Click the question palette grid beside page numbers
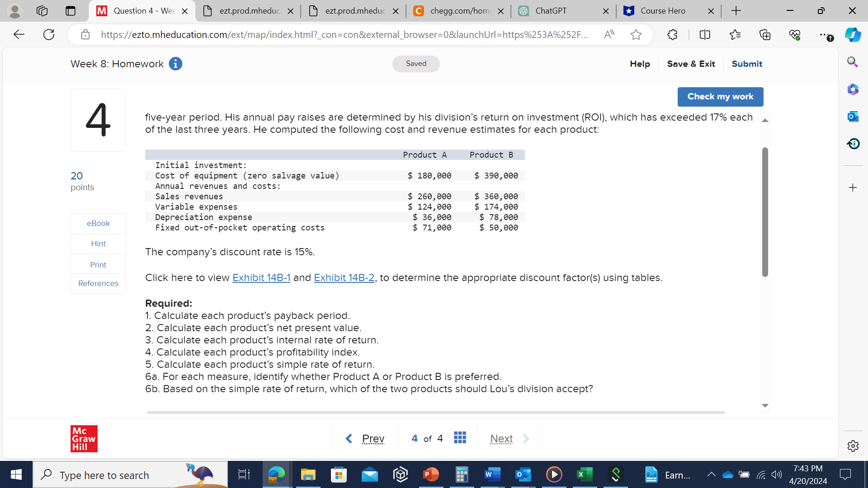Screen dimensions: 868x488 460,437
